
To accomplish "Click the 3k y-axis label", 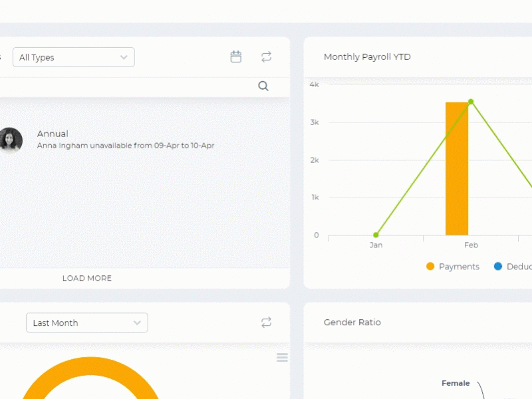I will pos(315,122).
